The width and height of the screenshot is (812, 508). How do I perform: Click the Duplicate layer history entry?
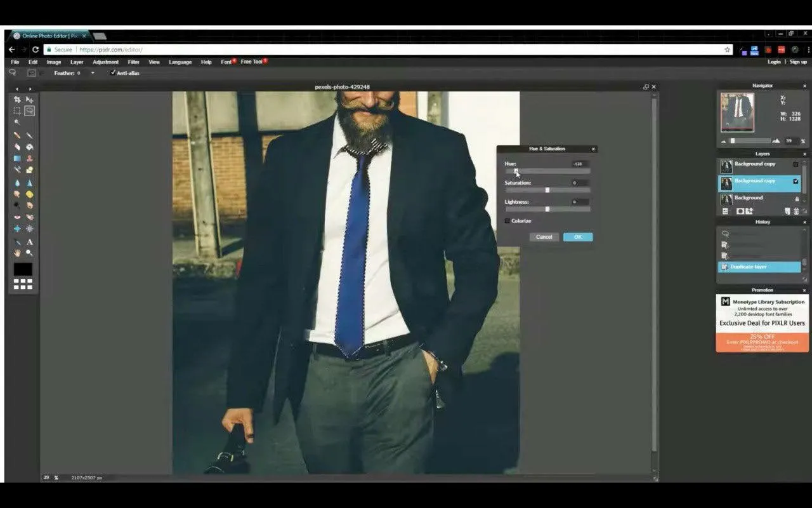[x=759, y=267]
